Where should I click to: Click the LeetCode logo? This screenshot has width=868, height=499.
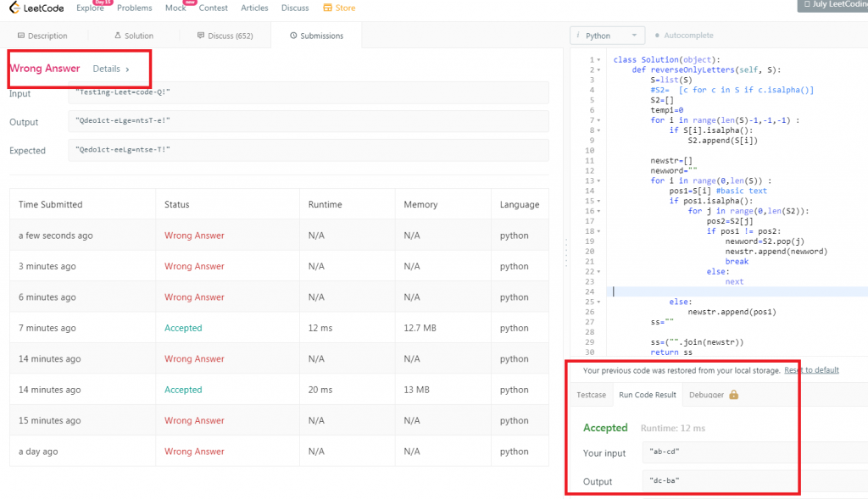coord(36,8)
